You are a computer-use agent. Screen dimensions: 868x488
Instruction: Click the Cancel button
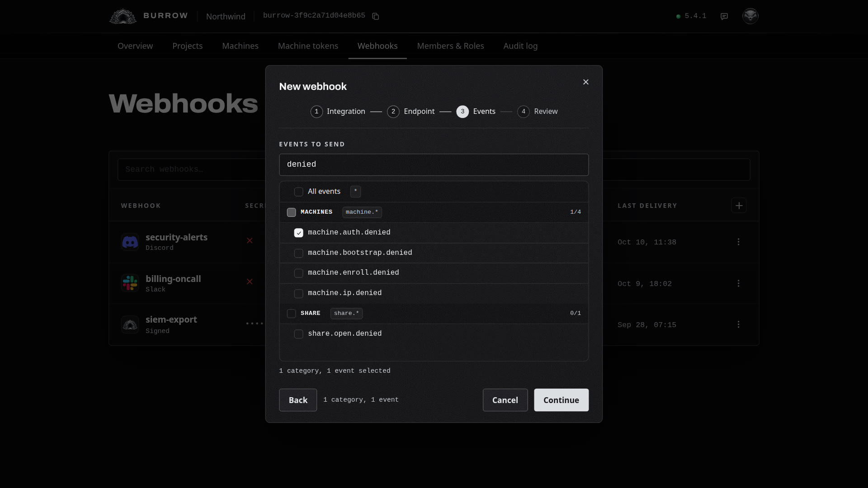pyautogui.click(x=505, y=400)
